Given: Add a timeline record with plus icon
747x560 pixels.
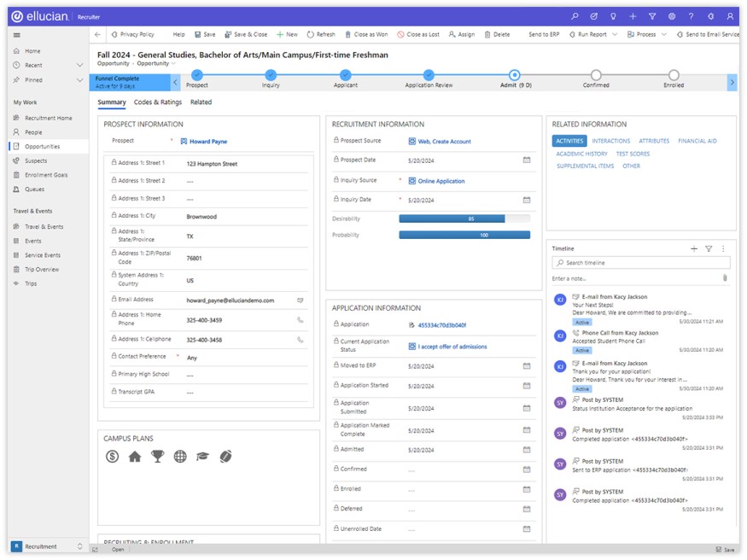Looking at the screenshot, I should pos(694,248).
